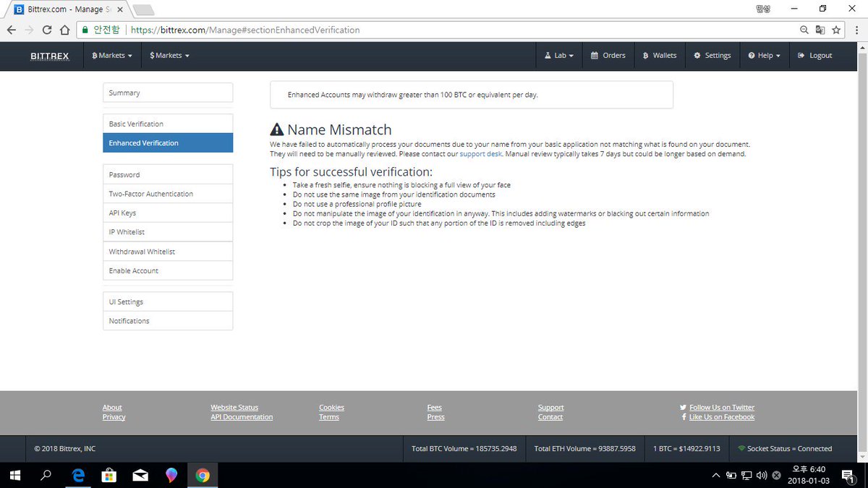868x488 pixels.
Task: Open the Orders page
Action: pyautogui.click(x=608, y=56)
